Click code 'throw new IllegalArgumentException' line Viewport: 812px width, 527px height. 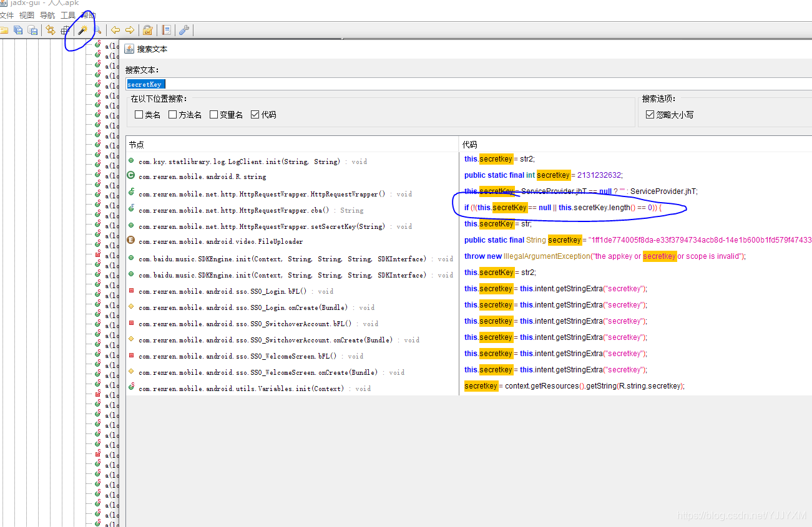(x=605, y=256)
